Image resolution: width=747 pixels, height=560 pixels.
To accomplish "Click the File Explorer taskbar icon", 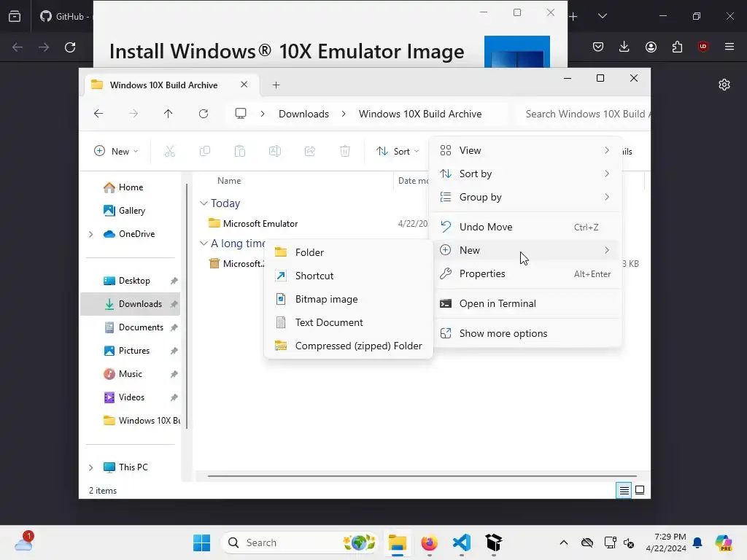I will coord(397,542).
